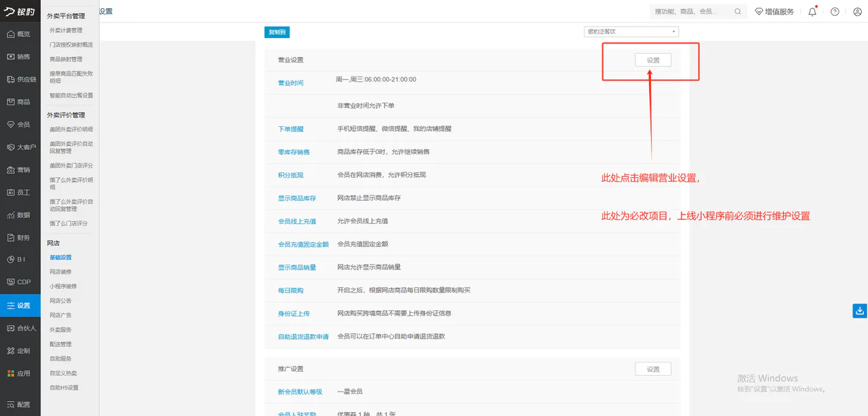Click the 自助退货退款申请 setting label
The height and width of the screenshot is (416, 868).
pos(303,337)
